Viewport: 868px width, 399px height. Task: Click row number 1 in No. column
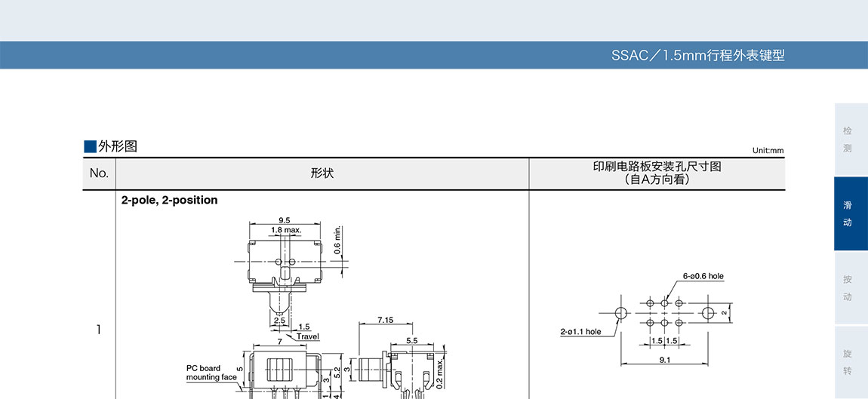(98, 330)
